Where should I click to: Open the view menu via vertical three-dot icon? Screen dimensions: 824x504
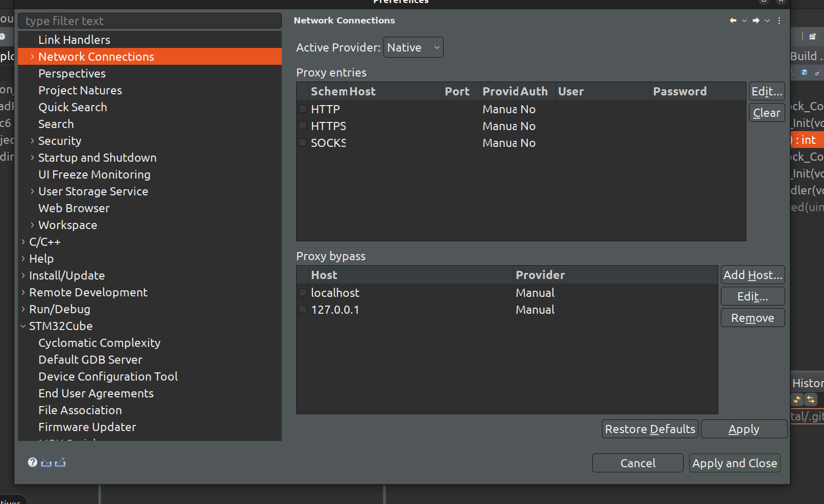pyautogui.click(x=779, y=20)
